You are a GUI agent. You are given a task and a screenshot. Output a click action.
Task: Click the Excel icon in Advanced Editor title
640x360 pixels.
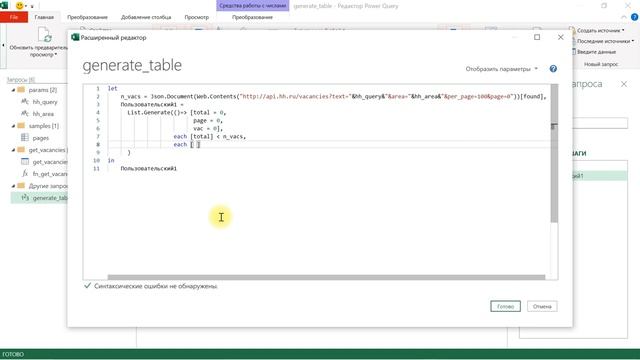pos(75,37)
